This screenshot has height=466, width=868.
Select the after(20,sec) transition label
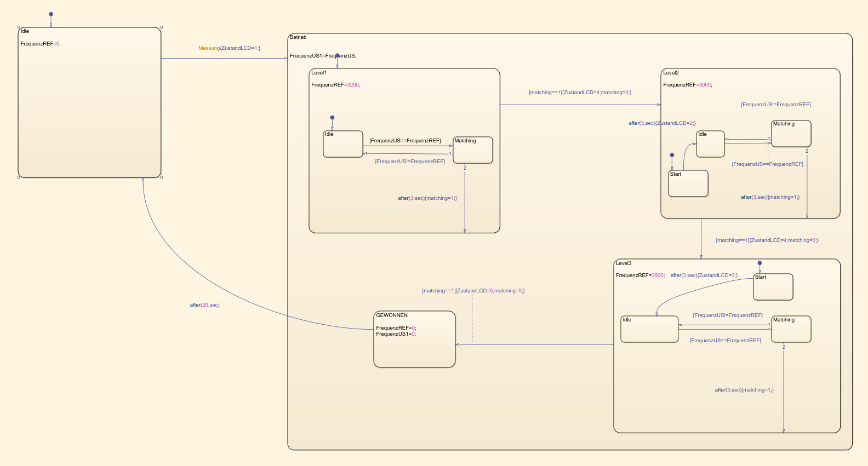(204, 305)
